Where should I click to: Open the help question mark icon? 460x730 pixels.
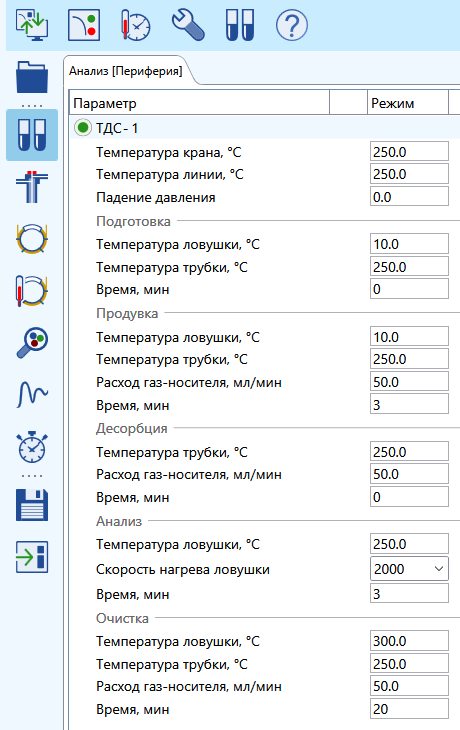click(x=292, y=26)
